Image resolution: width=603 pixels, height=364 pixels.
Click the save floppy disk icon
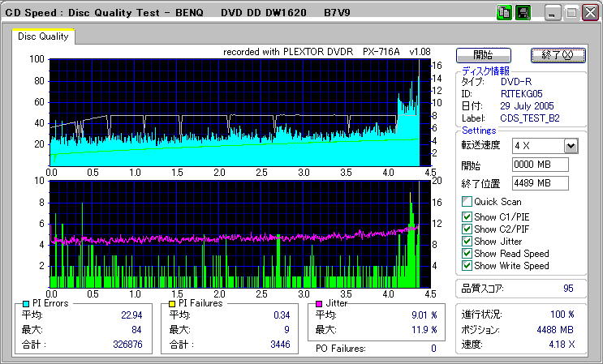click(x=522, y=13)
